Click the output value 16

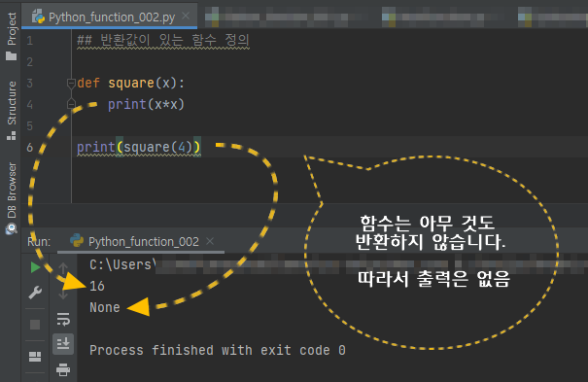tap(97, 286)
